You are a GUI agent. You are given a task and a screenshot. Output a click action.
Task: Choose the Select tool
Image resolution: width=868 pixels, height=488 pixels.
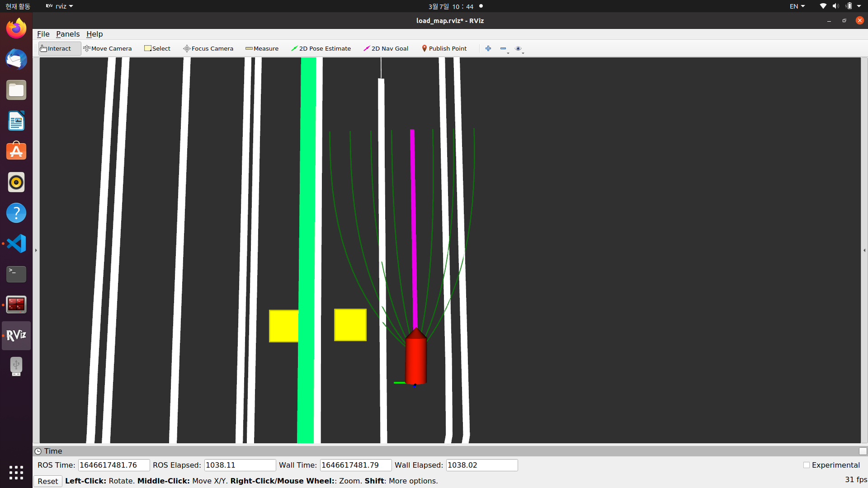157,48
